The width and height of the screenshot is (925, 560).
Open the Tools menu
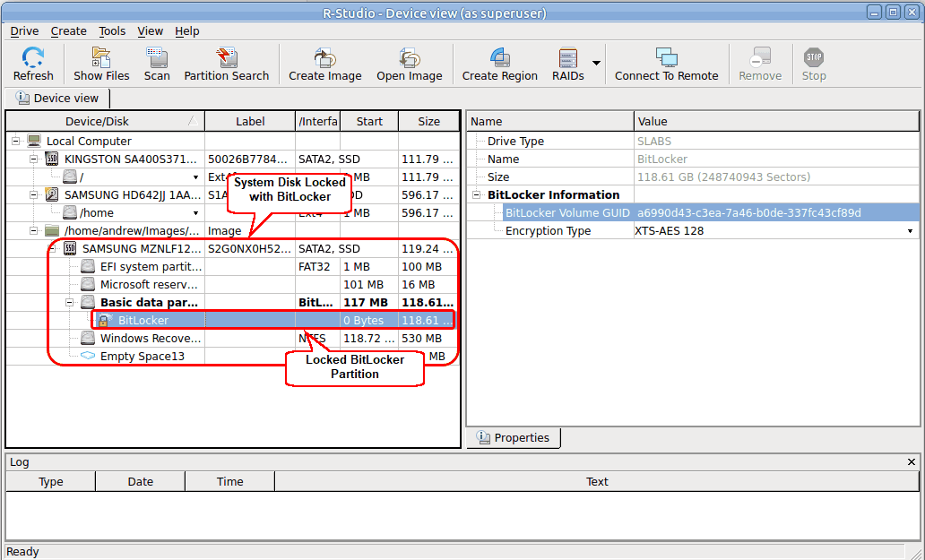(x=112, y=31)
